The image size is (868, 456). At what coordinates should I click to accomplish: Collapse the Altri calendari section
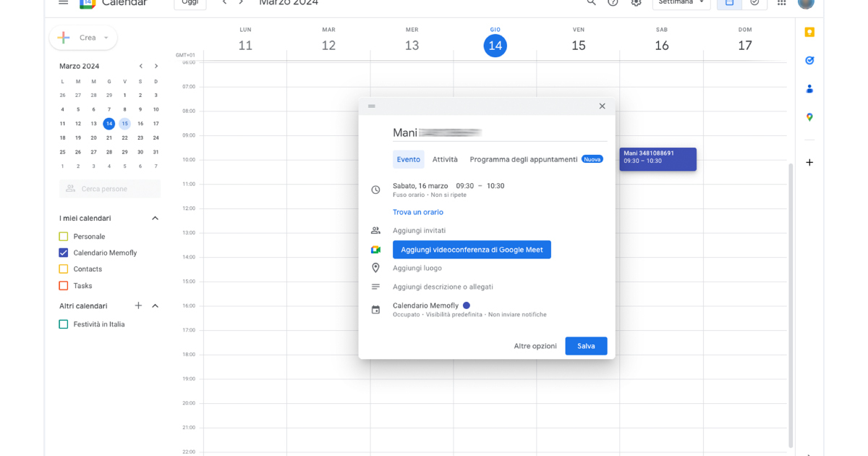(x=155, y=305)
